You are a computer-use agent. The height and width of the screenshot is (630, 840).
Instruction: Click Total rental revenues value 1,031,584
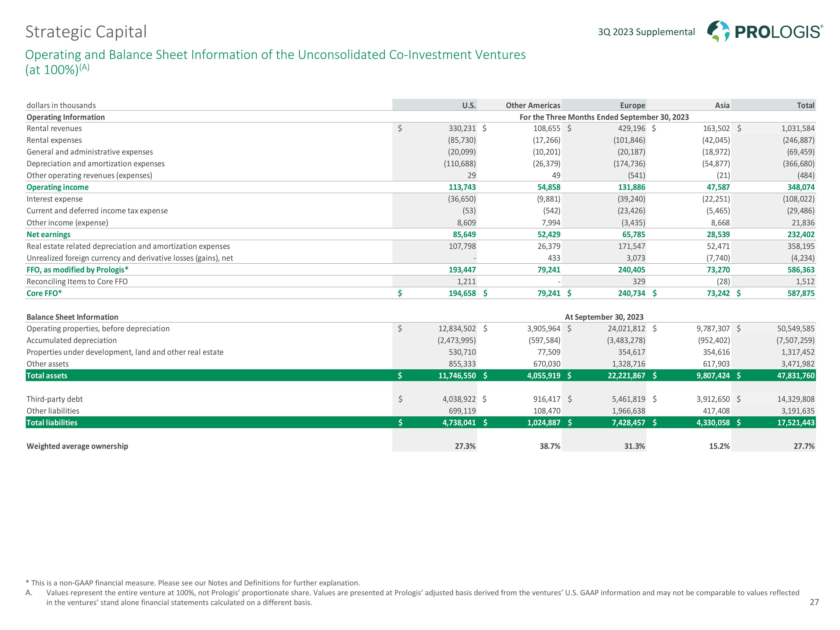[x=797, y=128]
